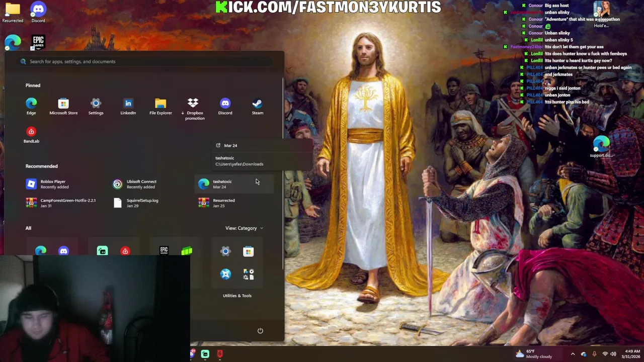Open CampForestGreen-Hotfix-2.2.1 recommended file

click(x=61, y=203)
